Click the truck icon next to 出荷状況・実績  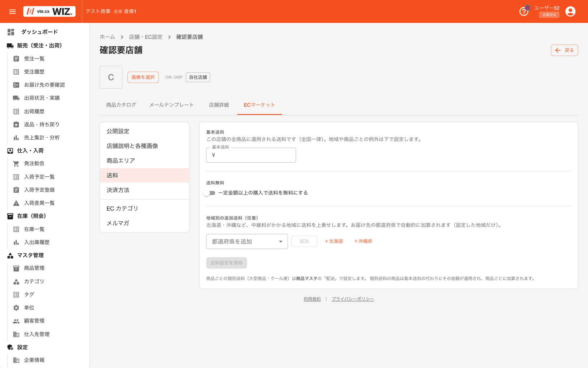pos(16,98)
